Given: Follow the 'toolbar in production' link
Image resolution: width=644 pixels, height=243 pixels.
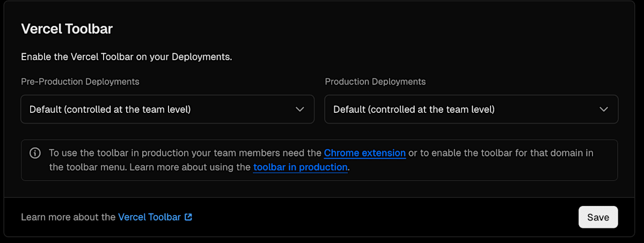Looking at the screenshot, I should pos(300,167).
